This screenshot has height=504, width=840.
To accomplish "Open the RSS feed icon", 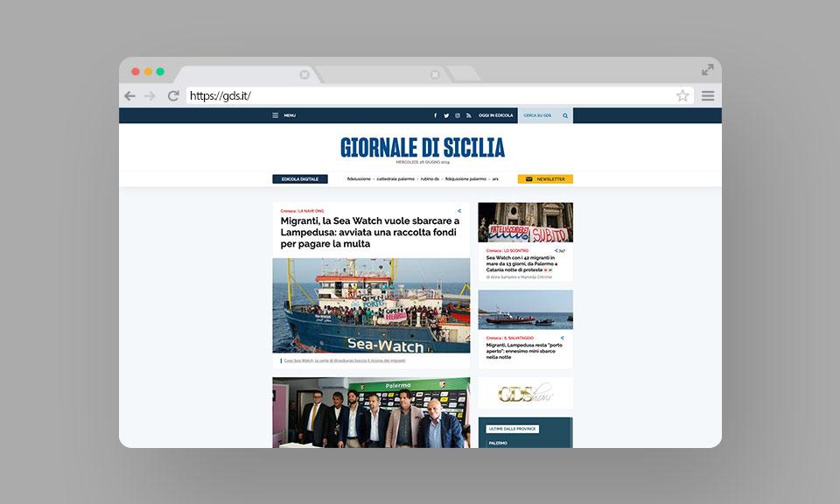I will coord(468,115).
